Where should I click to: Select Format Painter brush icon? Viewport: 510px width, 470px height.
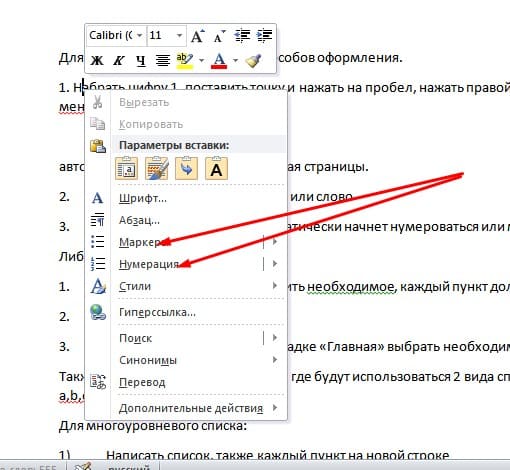[x=253, y=61]
